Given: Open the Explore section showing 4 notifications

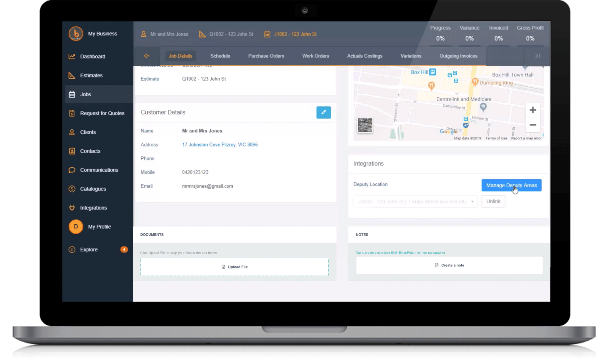Looking at the screenshot, I should coord(88,249).
